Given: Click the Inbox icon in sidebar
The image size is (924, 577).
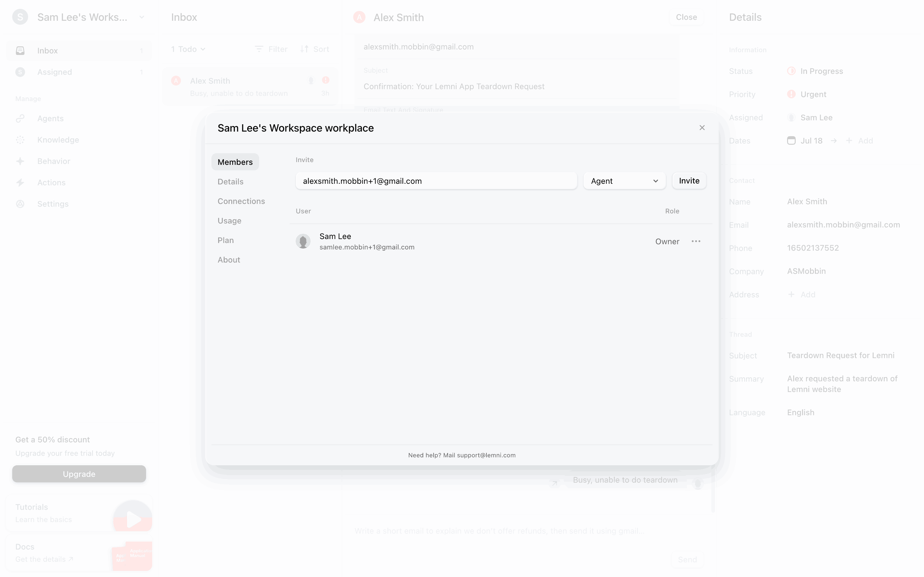Looking at the screenshot, I should tap(20, 50).
